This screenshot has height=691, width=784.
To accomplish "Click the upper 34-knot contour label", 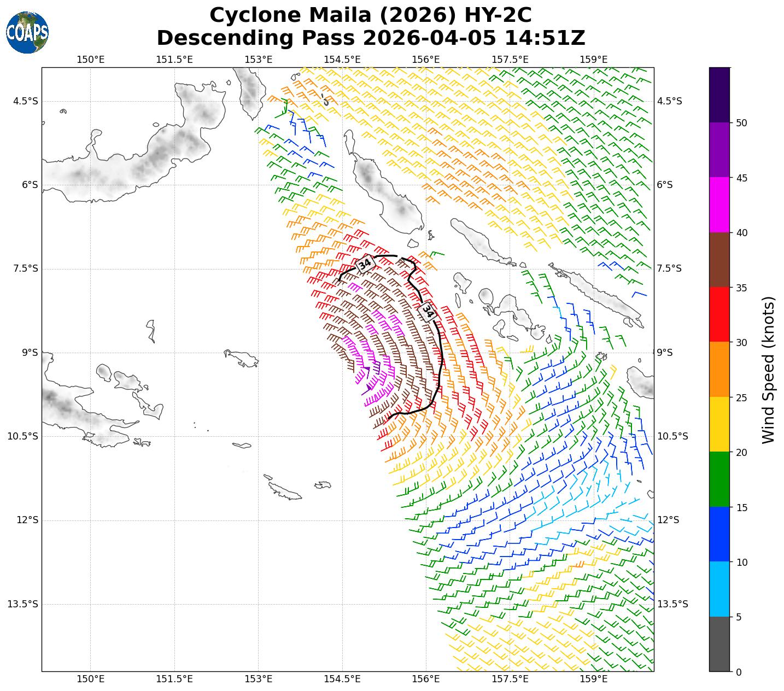I will tap(364, 264).
